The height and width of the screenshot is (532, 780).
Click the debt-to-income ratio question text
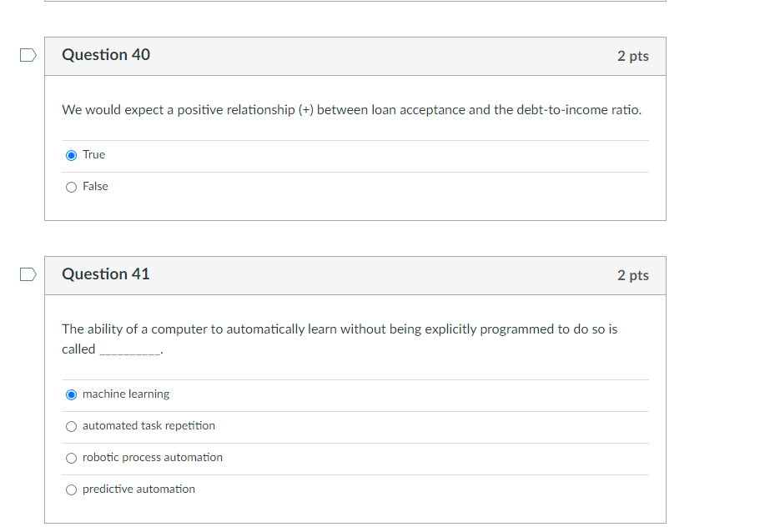tap(352, 110)
